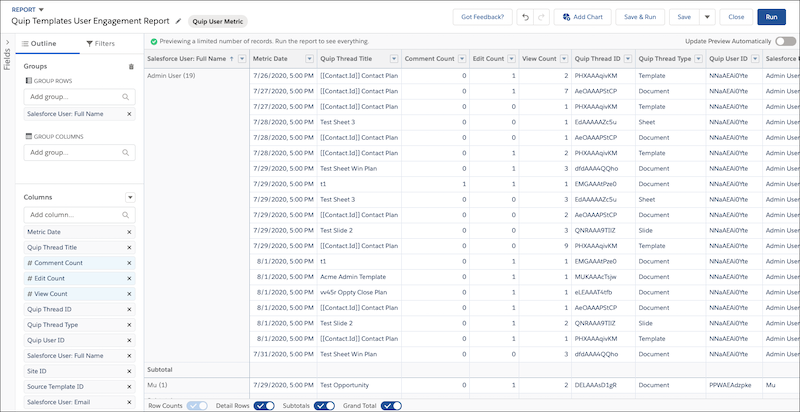The image size is (800, 412).
Task: Click the Redo arrow icon
Action: point(541,17)
